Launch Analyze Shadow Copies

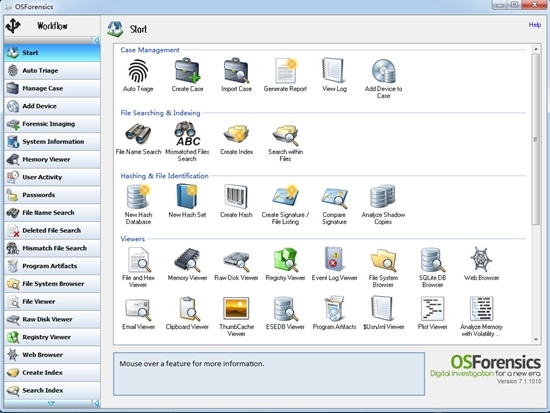tap(383, 196)
